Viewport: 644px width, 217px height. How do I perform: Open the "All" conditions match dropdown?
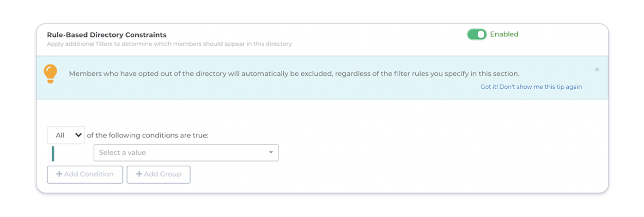click(66, 135)
